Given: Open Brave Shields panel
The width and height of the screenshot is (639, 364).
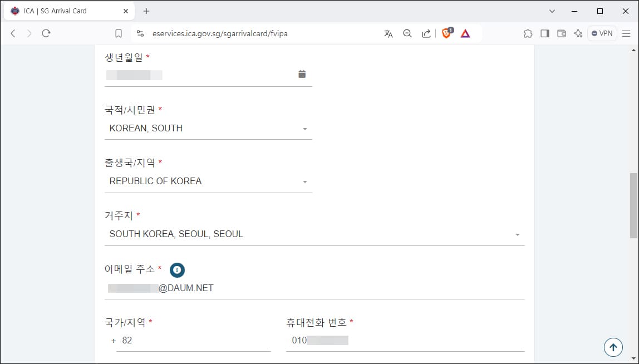Looking at the screenshot, I should click(x=446, y=33).
